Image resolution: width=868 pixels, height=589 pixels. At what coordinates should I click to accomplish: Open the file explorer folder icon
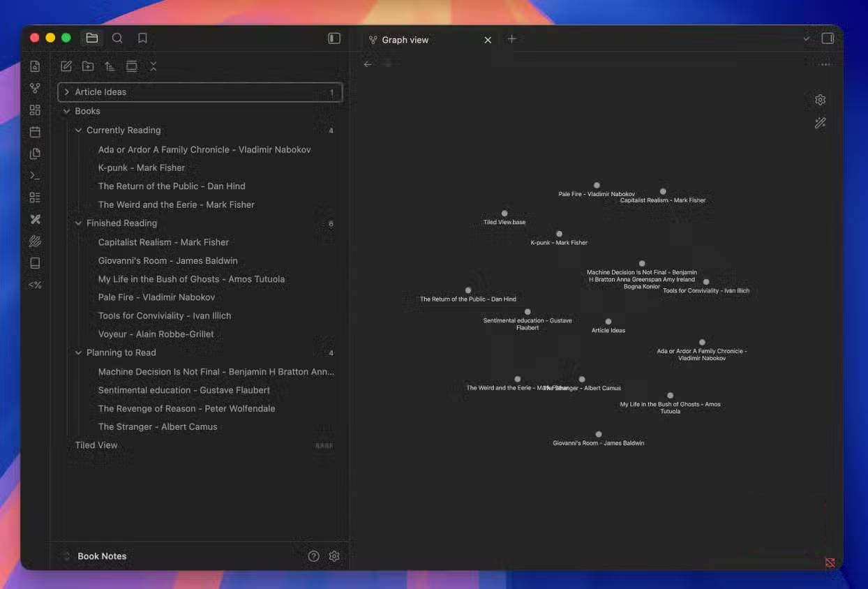[x=92, y=38]
